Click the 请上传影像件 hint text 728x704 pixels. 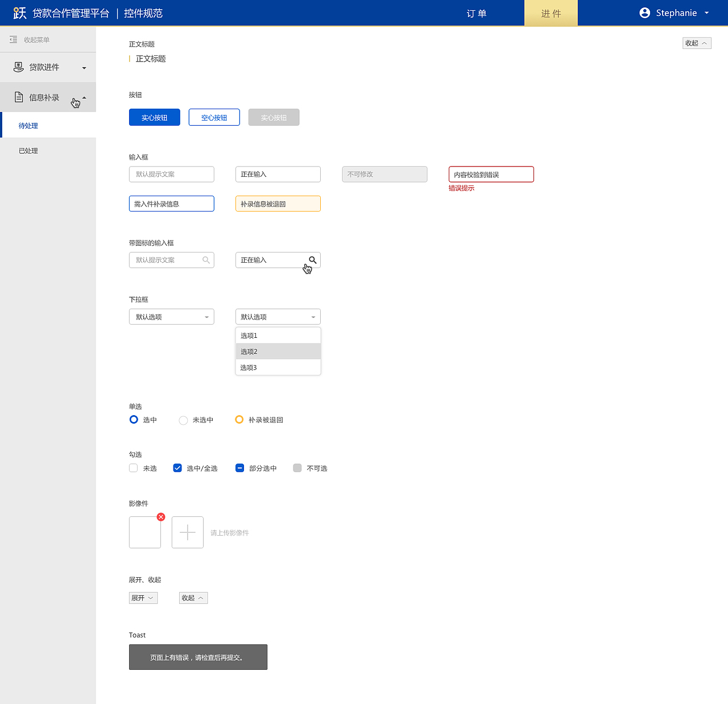coord(230,533)
